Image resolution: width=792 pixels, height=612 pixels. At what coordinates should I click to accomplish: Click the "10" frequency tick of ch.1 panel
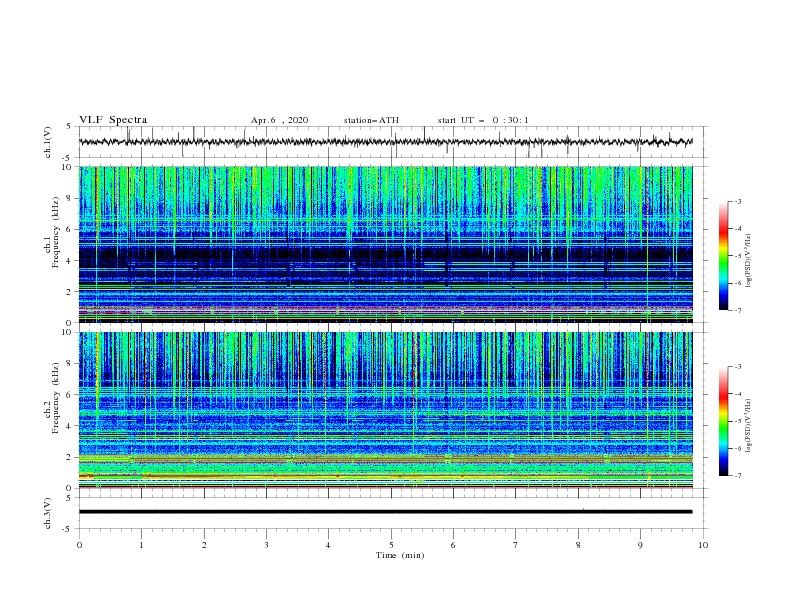pyautogui.click(x=67, y=167)
